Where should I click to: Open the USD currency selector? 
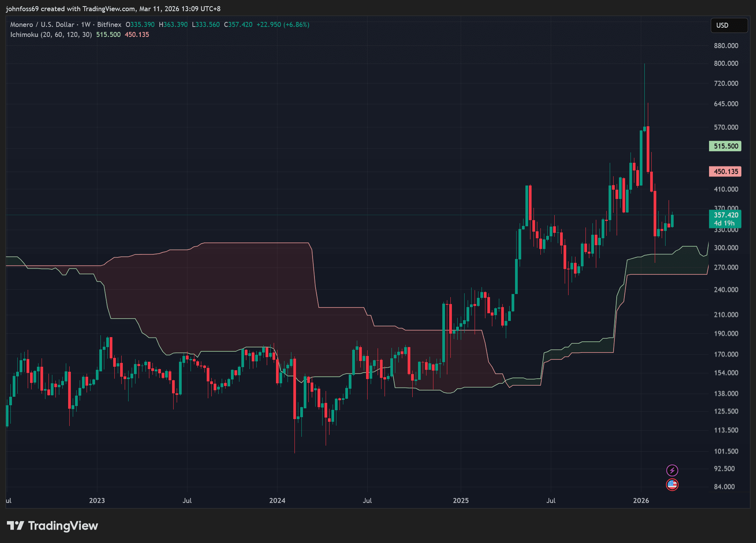pyautogui.click(x=729, y=25)
